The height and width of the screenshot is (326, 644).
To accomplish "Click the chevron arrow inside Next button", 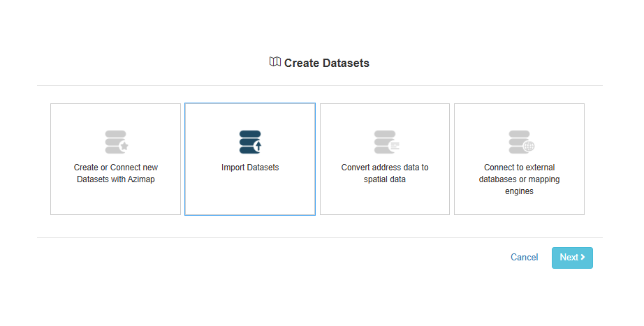I will 583,257.
